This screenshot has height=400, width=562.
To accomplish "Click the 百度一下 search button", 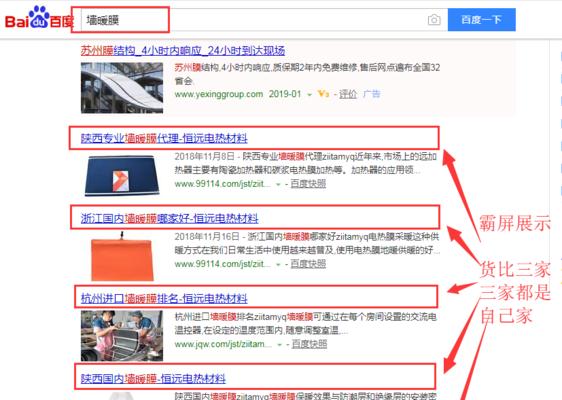I will pyautogui.click(x=481, y=20).
